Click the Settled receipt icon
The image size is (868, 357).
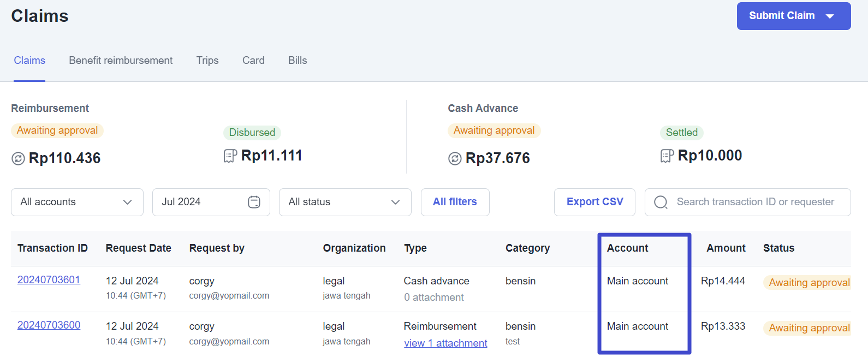point(667,156)
